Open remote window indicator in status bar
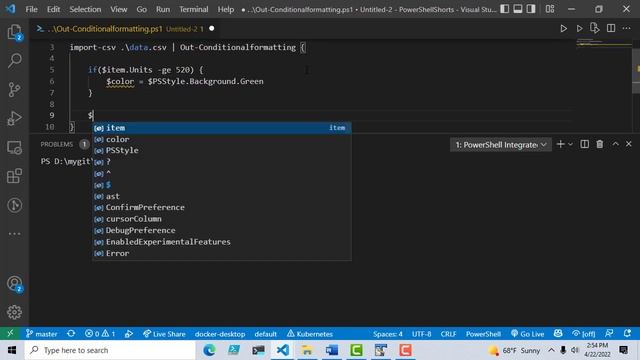The width and height of the screenshot is (640, 360). [x=11, y=333]
